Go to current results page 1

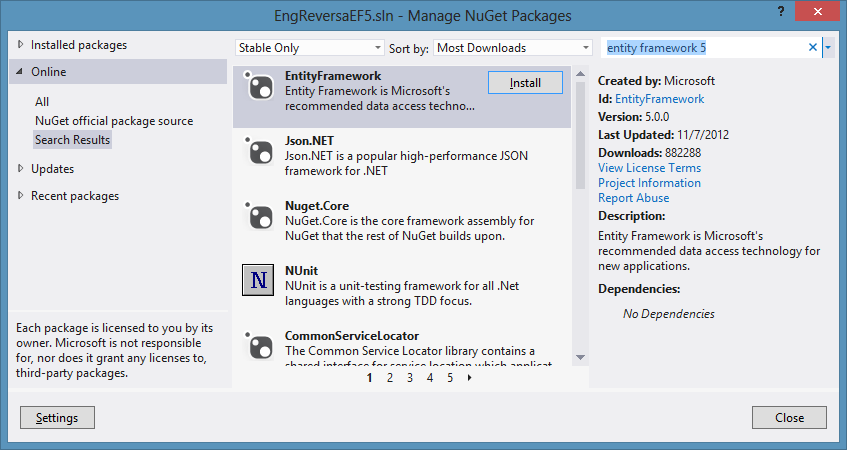tap(369, 378)
